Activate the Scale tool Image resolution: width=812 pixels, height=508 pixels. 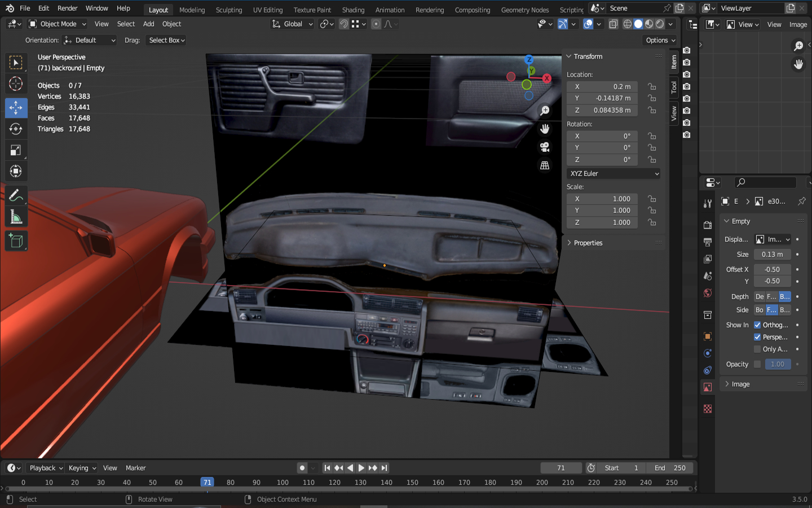(x=16, y=150)
